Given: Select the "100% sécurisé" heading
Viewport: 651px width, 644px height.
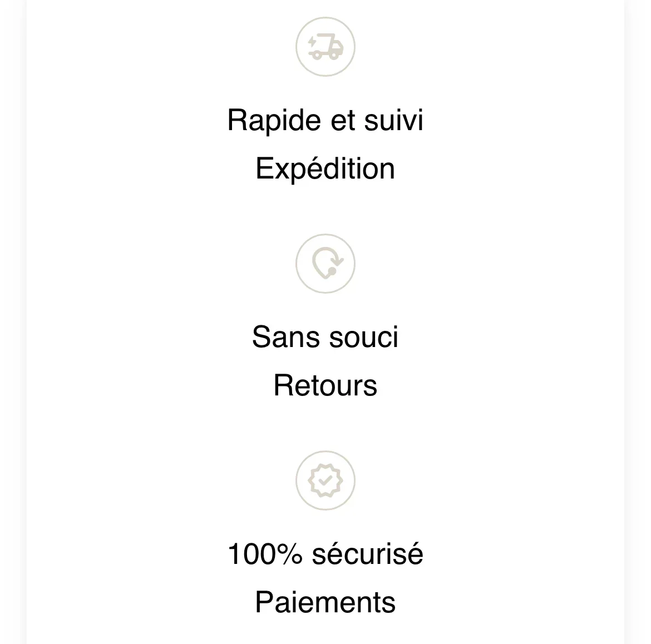Looking at the screenshot, I should [x=325, y=554].
